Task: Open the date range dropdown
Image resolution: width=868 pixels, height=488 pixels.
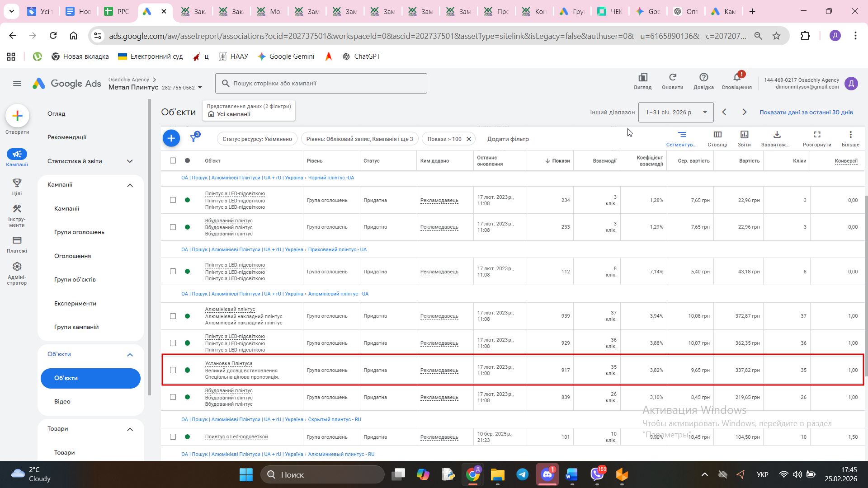Action: [x=675, y=113]
